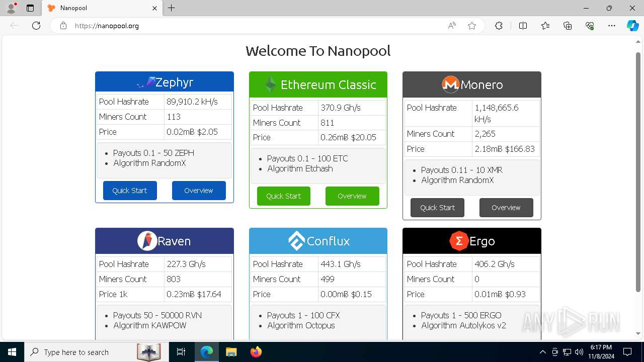The image size is (644, 362).
Task: Click the Zephyr coin logo icon
Action: (146, 82)
